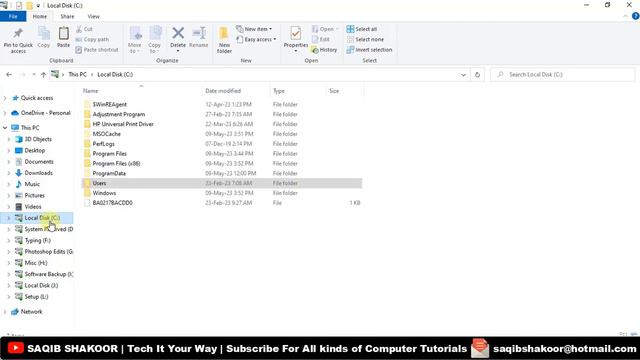
Task: Switch to the Share ribbon tab
Action: click(x=67, y=16)
